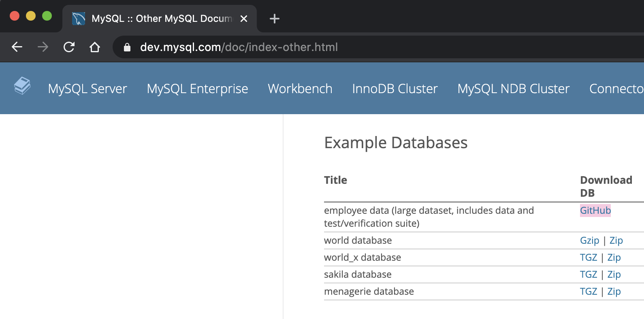The width and height of the screenshot is (644, 319).
Task: Click the MySQL documentation books icon
Action: click(22, 86)
